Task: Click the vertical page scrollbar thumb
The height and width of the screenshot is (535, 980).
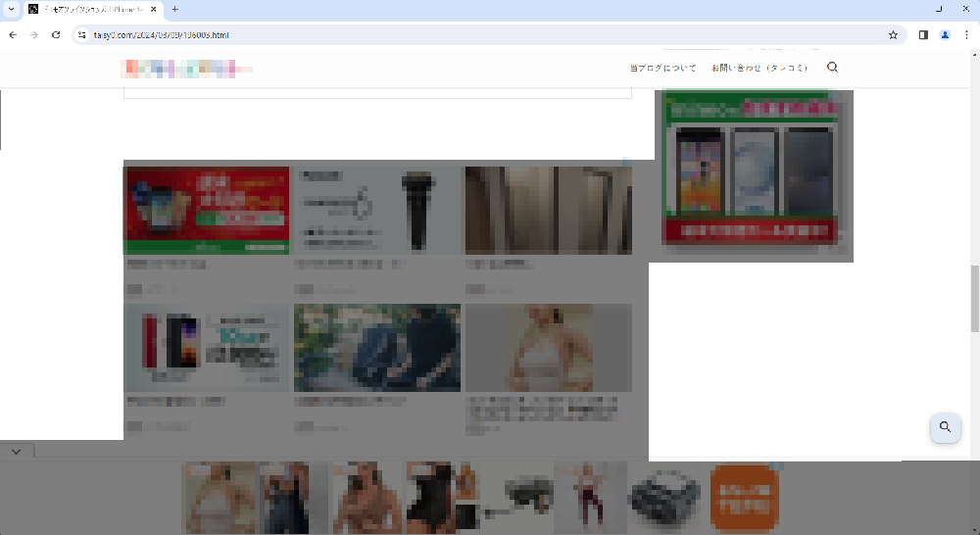Action: pyautogui.click(x=974, y=299)
